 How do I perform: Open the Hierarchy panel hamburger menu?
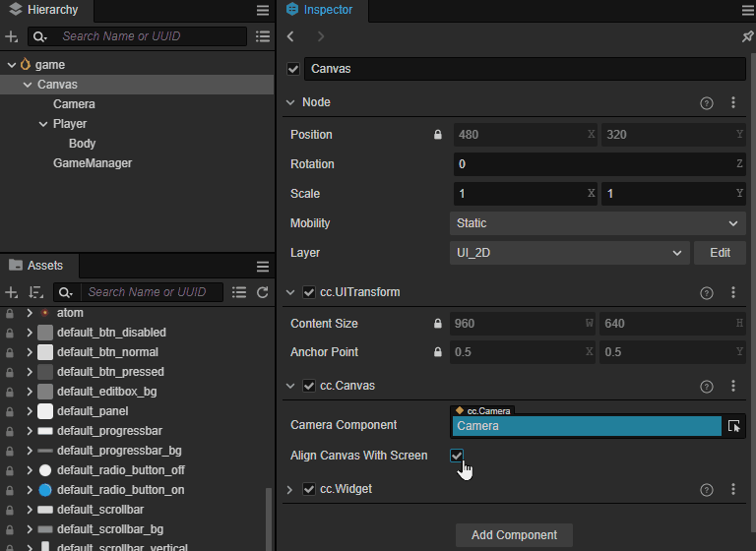tap(263, 10)
